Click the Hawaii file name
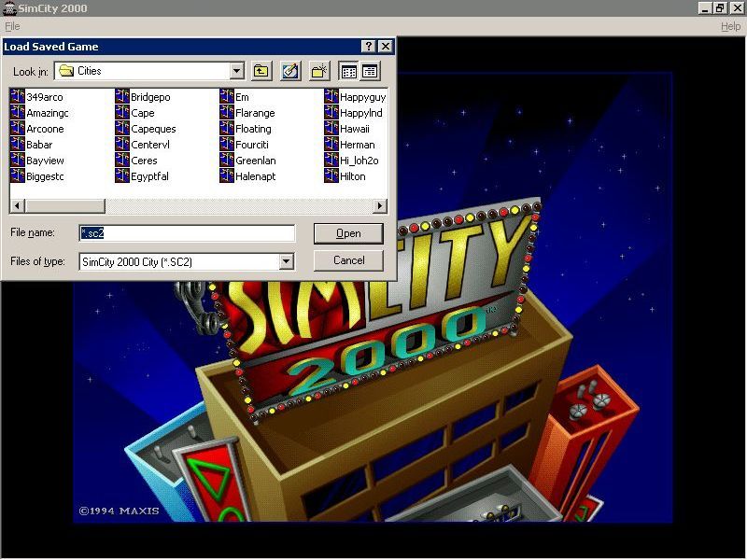Screen dimensions: 747x560 coord(355,129)
